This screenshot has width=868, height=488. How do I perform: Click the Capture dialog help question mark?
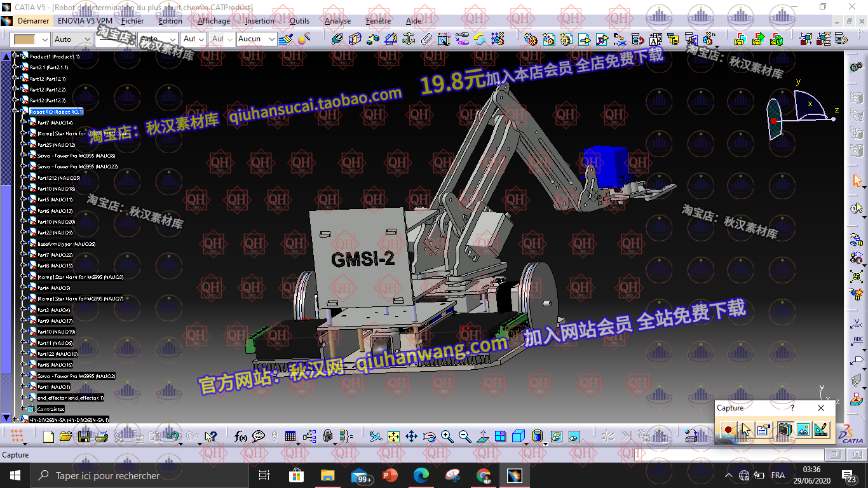click(792, 408)
